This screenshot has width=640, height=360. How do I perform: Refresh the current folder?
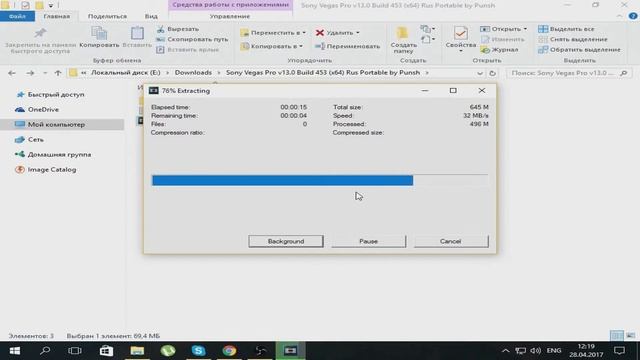(493, 73)
